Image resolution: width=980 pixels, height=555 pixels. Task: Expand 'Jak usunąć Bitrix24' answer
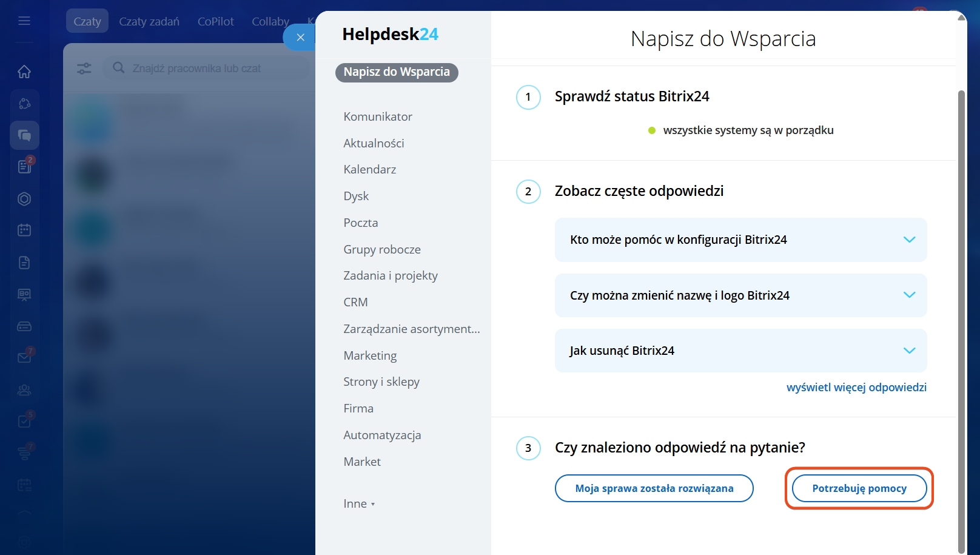740,351
